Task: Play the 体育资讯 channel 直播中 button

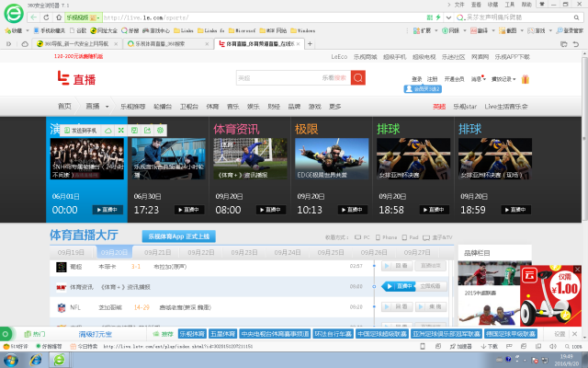Action: (x=271, y=210)
